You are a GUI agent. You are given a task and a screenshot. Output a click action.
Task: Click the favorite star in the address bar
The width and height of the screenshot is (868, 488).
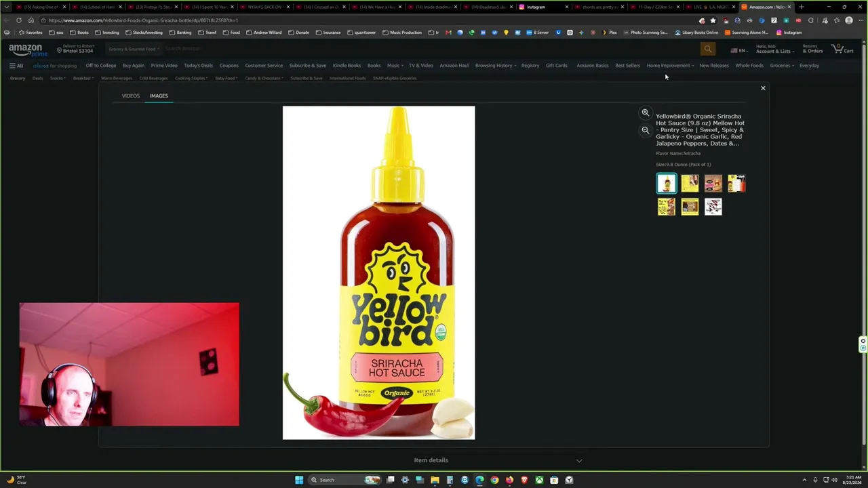tap(713, 20)
